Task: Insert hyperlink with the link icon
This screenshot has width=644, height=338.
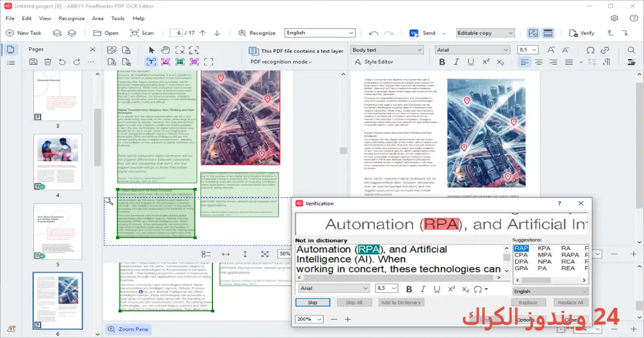Action: point(605,50)
